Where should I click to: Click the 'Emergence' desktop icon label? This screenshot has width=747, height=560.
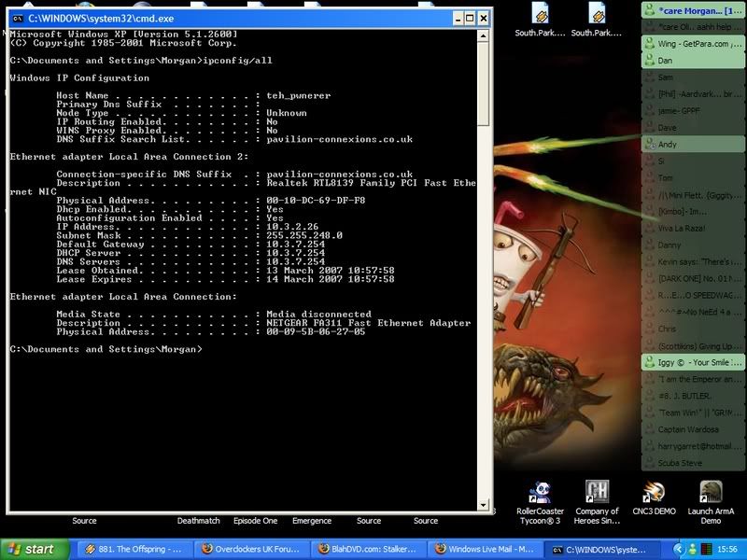click(312, 521)
